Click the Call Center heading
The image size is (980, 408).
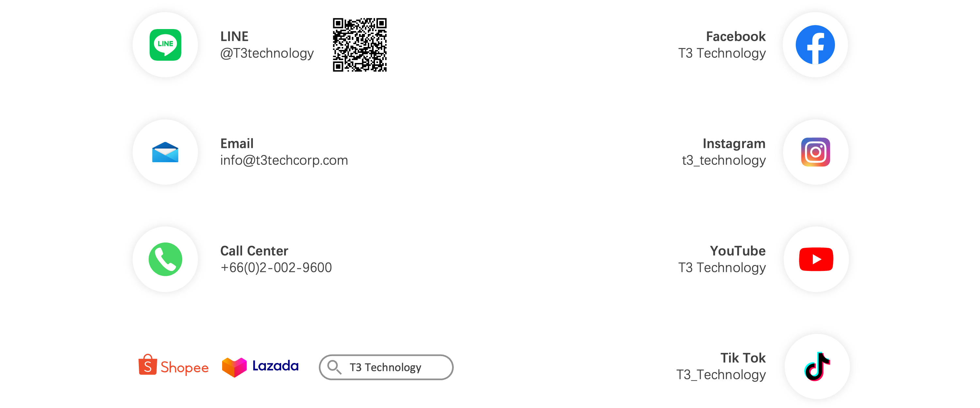[254, 251]
